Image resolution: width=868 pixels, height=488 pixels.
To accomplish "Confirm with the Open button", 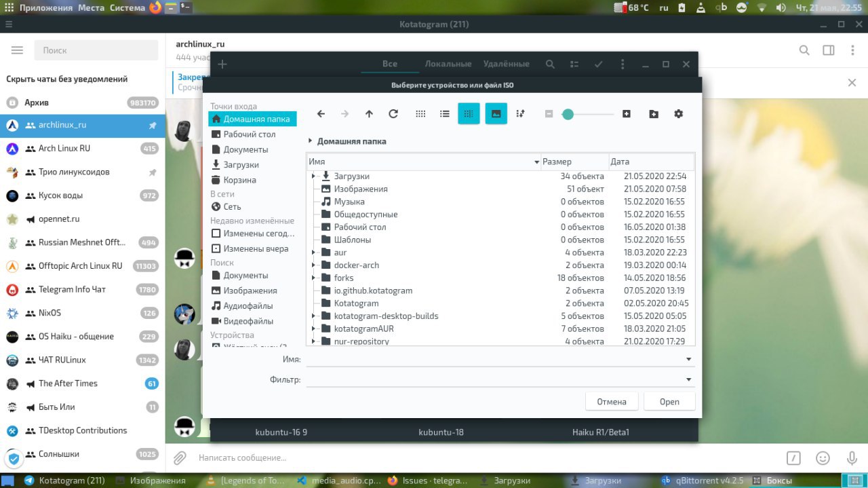I will pos(669,402).
